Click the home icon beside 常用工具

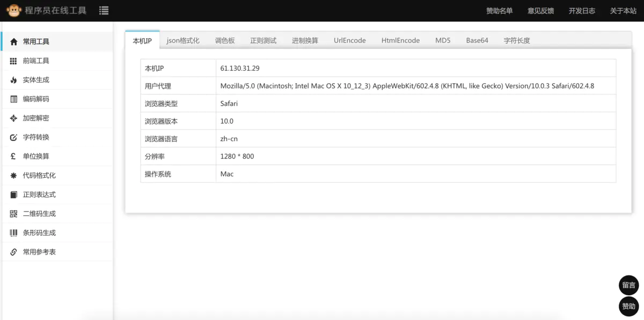pos(13,41)
